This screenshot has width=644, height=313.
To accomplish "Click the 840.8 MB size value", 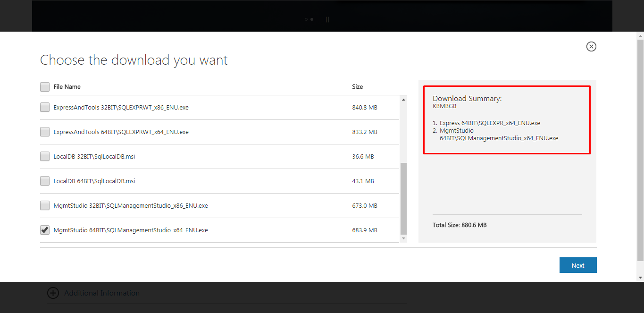I will point(365,108).
